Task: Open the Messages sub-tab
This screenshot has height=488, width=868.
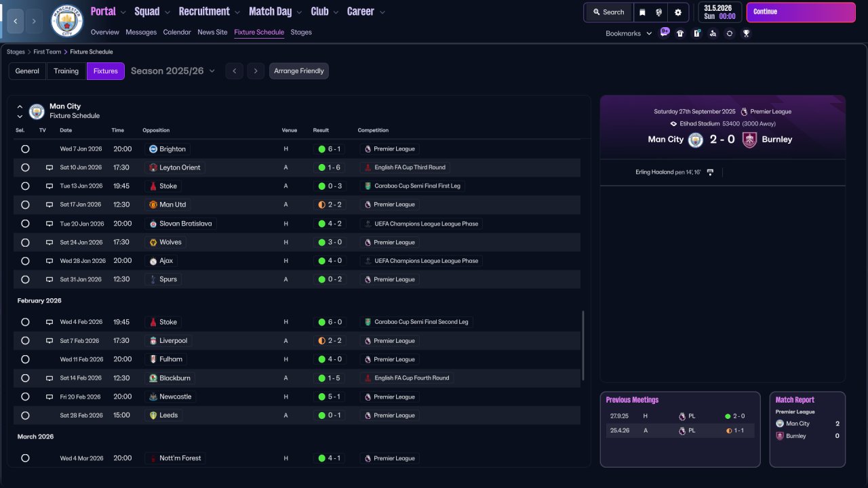Action: click(141, 32)
